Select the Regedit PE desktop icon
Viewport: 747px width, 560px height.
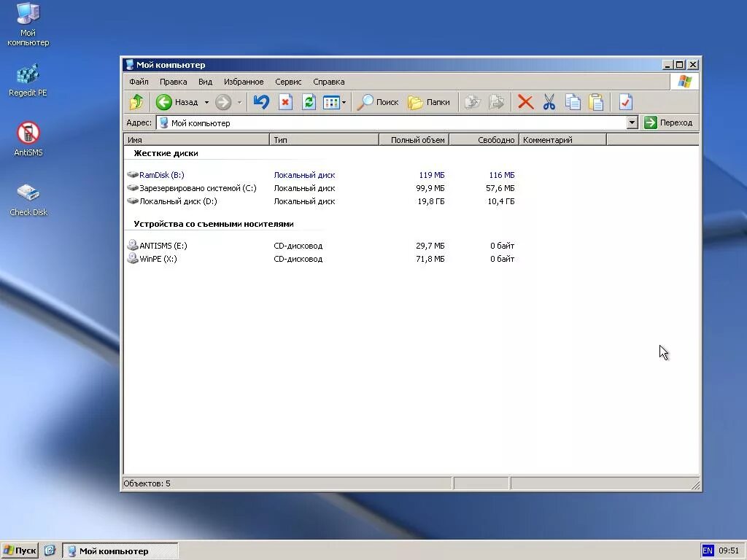(28, 79)
